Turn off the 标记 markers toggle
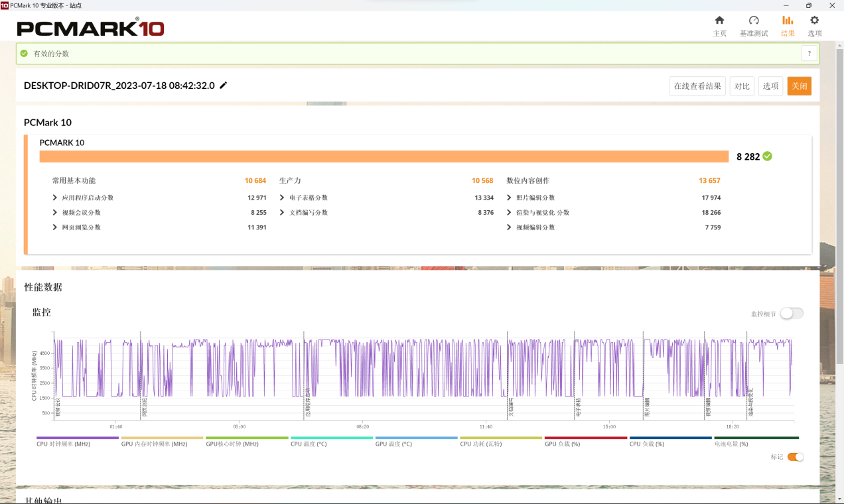 tap(795, 457)
